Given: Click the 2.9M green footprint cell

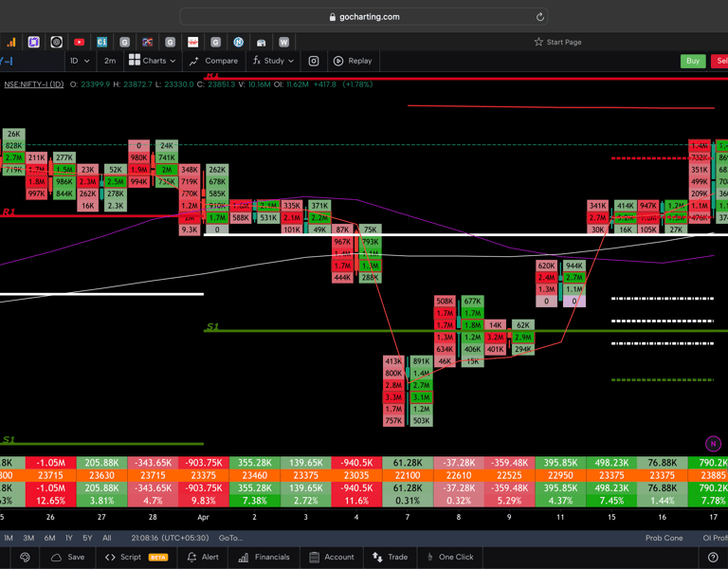Looking at the screenshot, I should (523, 338).
